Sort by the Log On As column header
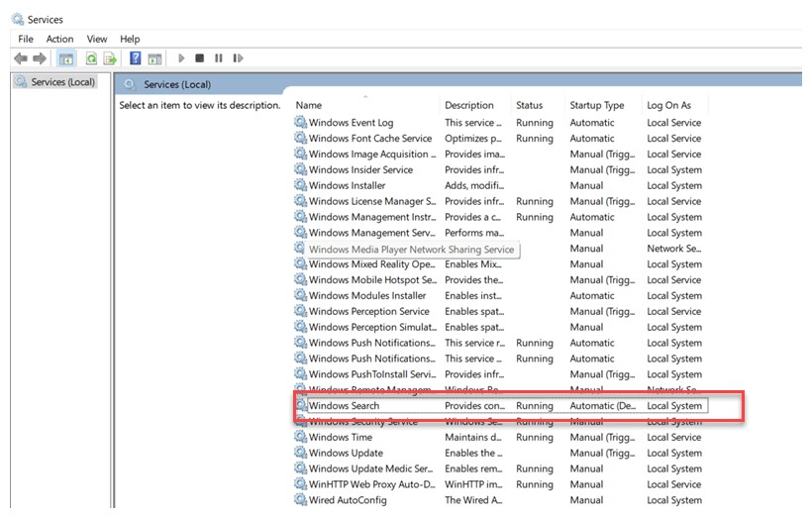The height and width of the screenshot is (518, 812). click(668, 105)
